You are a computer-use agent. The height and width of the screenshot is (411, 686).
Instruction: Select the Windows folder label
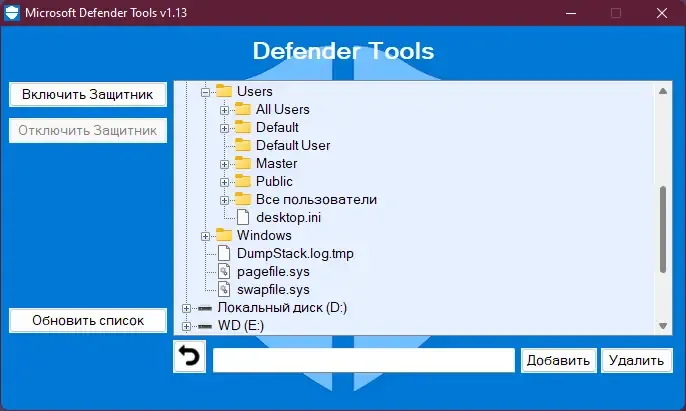click(x=264, y=235)
